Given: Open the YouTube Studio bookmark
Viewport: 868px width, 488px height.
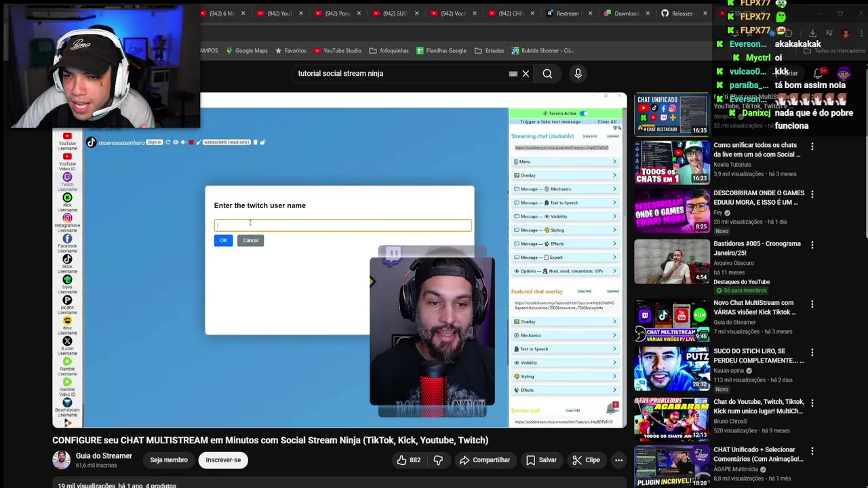Looking at the screenshot, I should (337, 50).
